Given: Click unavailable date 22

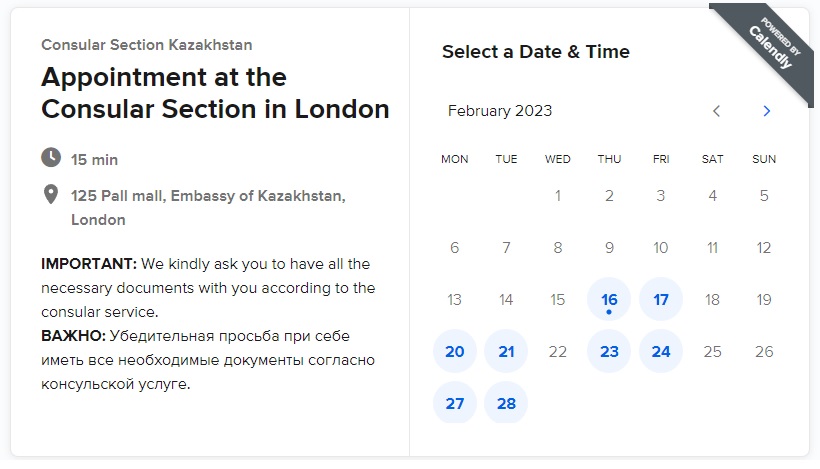Looking at the screenshot, I should coord(557,351).
